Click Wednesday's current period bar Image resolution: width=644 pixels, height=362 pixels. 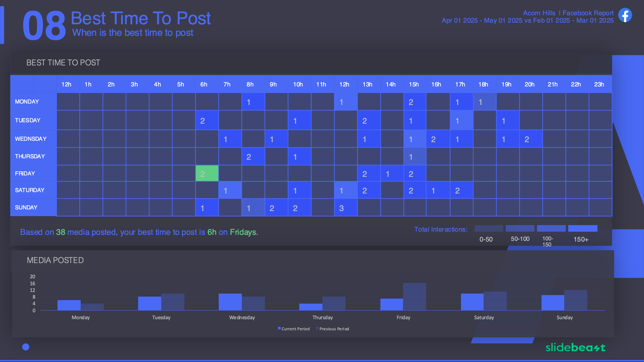[x=230, y=302]
